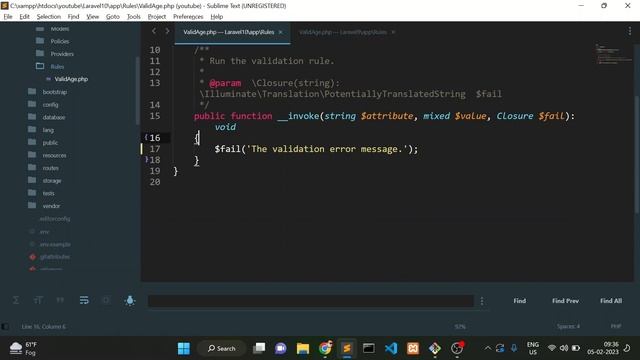Screen dimensions: 640x360
Task: Open Spaces: 4 indentation menu
Action: [x=568, y=327]
